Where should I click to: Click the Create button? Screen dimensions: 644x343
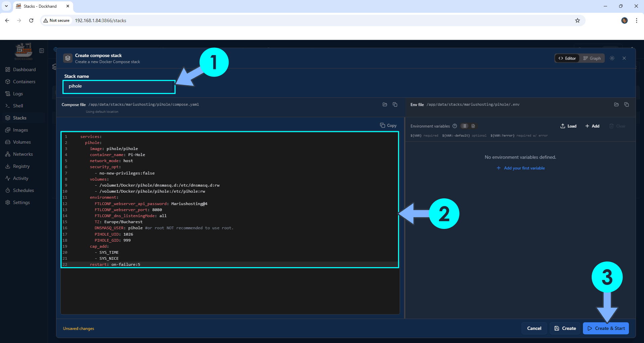(x=565, y=328)
